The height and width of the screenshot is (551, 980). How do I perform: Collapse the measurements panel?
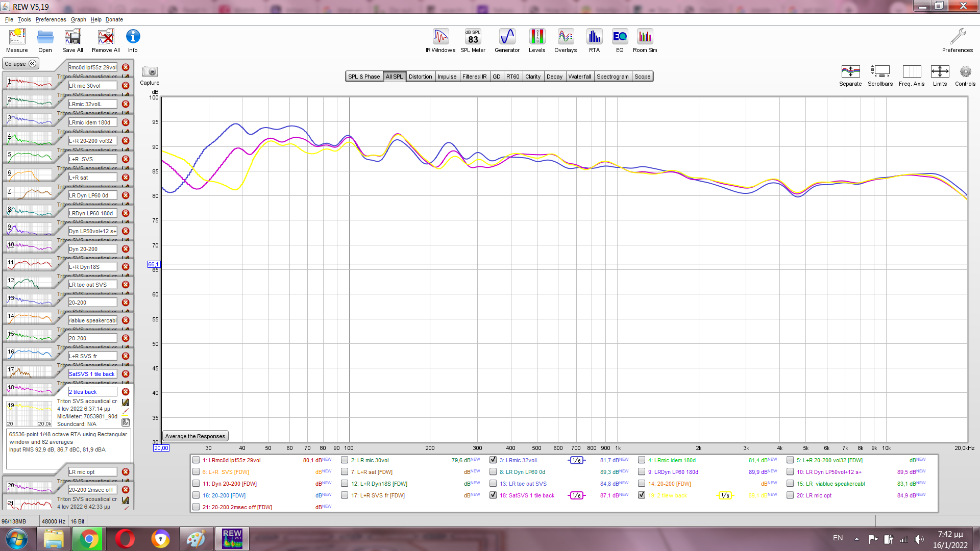point(20,64)
